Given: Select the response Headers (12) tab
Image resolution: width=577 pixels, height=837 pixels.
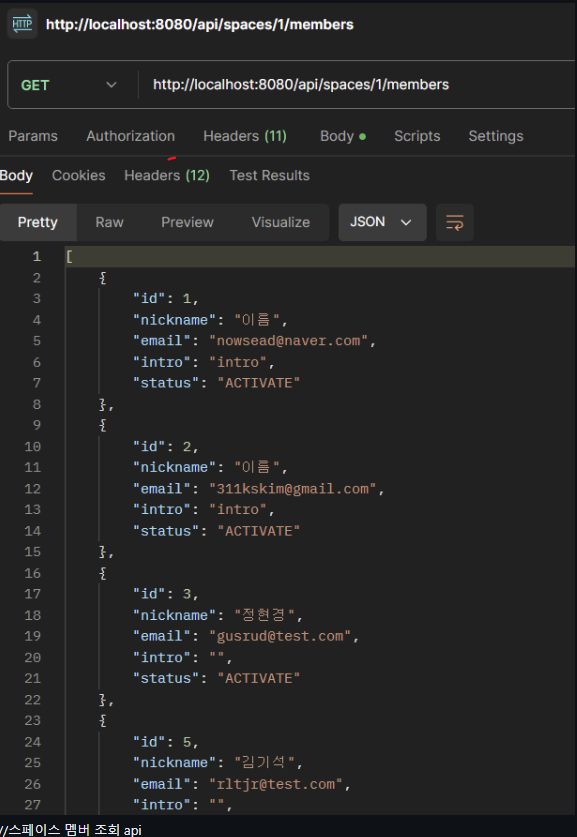Looking at the screenshot, I should click(167, 176).
